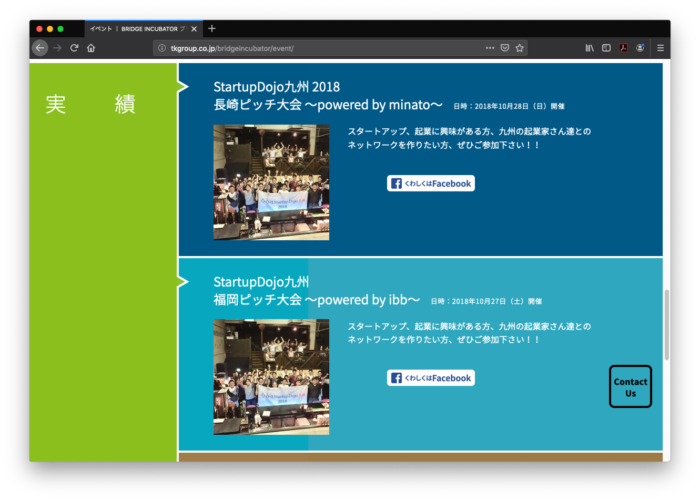Open new tab with plus icon
The image size is (700, 500).
coord(212,28)
